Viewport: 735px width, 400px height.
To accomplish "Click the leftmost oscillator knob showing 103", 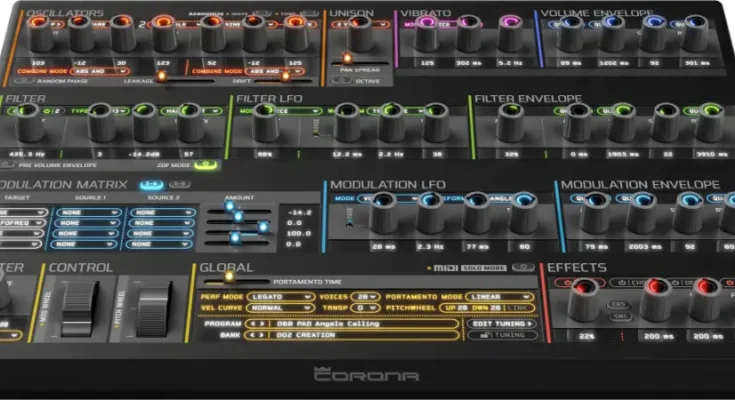I will (x=37, y=38).
